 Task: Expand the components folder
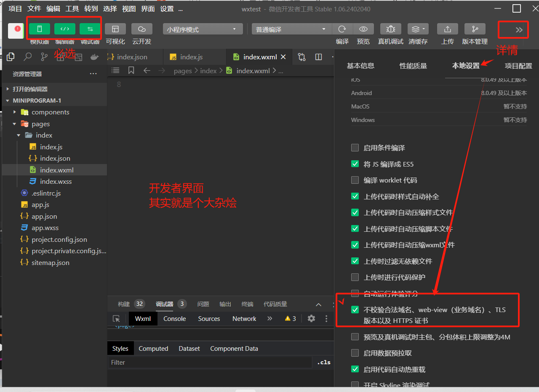pos(54,112)
